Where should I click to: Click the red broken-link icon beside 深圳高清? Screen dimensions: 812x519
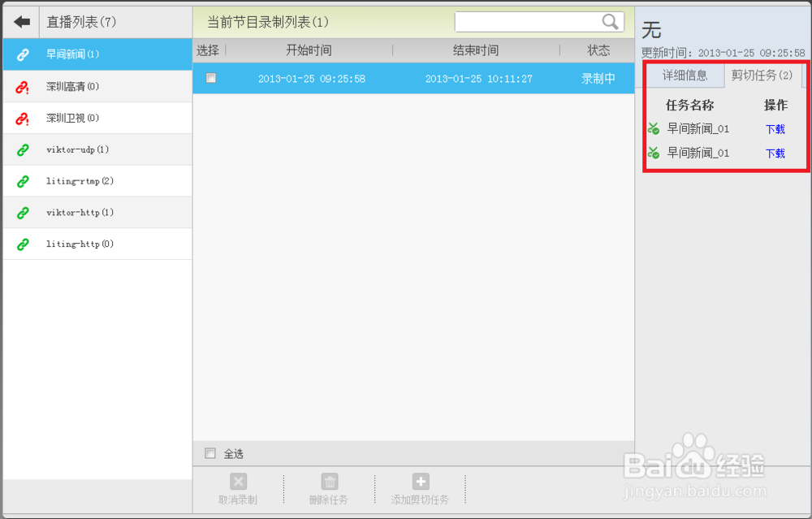pyautogui.click(x=21, y=86)
